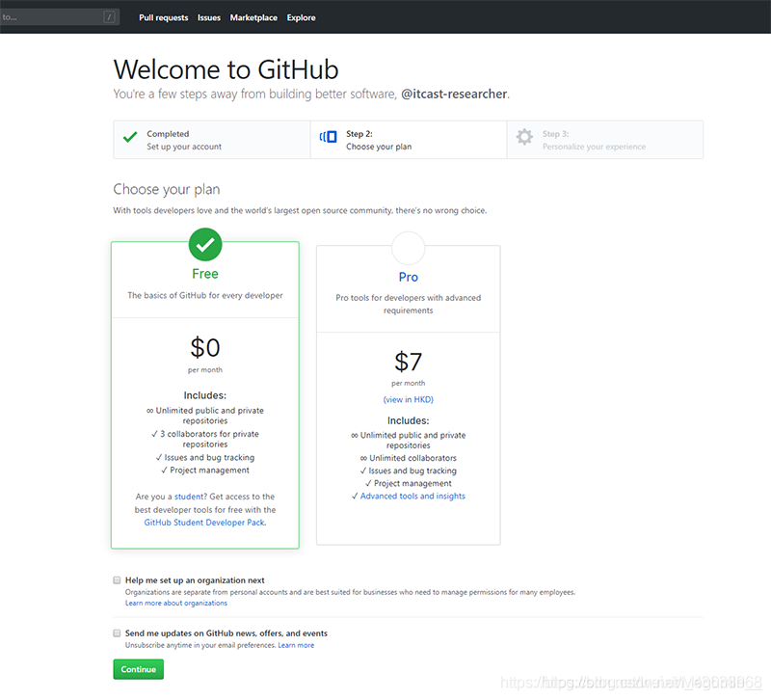The image size is (771, 700).
Task: Select the Step 2 Choose your plan tab
Action: pyautogui.click(x=409, y=140)
